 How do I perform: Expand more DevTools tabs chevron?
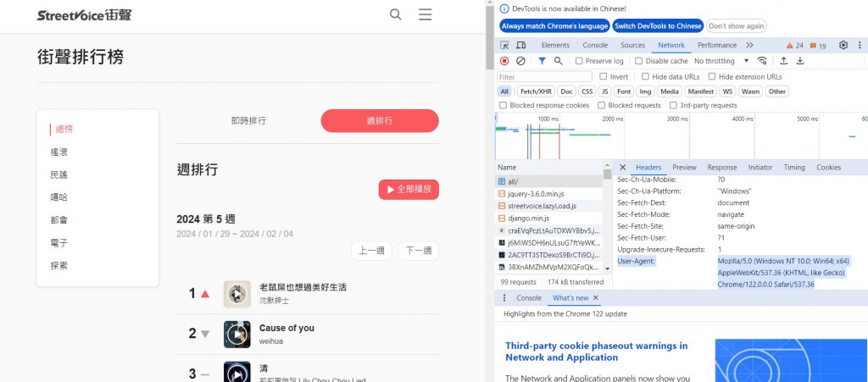pos(749,46)
